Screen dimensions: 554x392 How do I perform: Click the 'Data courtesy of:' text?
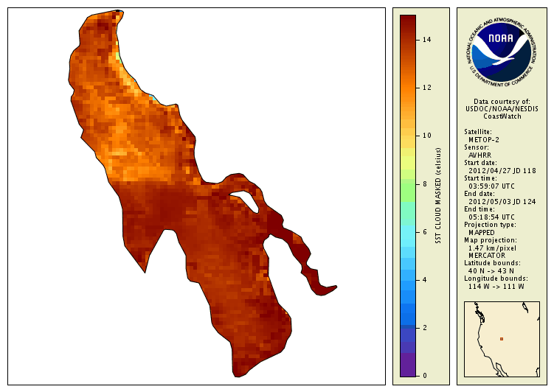(x=502, y=101)
